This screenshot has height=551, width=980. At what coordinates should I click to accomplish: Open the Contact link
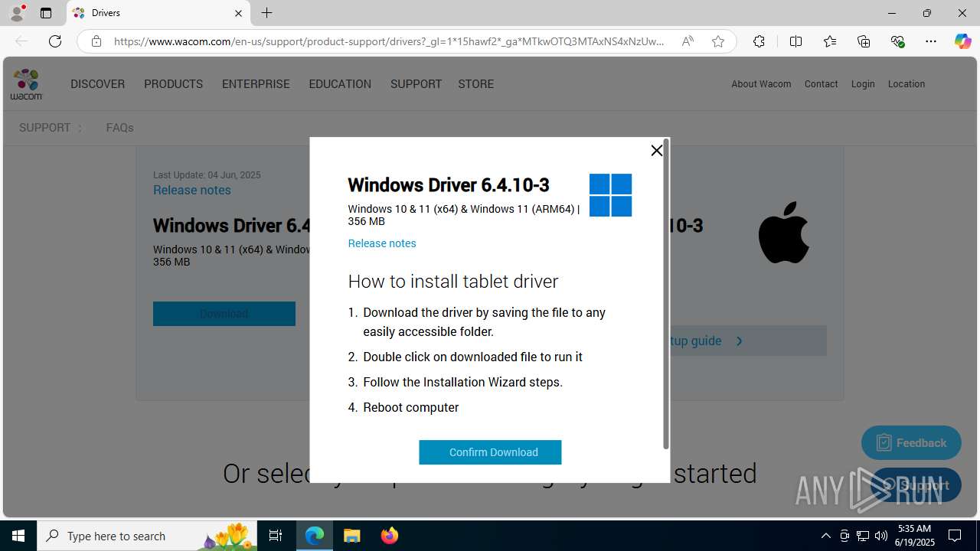[x=821, y=84]
